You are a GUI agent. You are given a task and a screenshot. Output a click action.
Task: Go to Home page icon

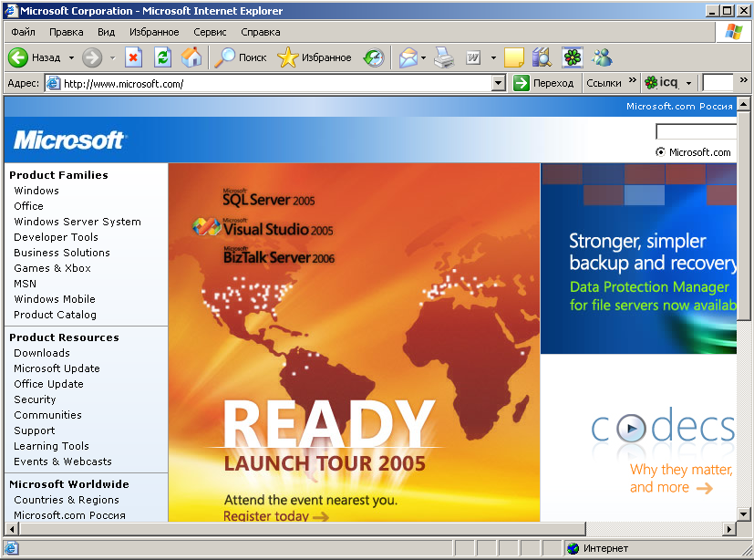point(191,57)
